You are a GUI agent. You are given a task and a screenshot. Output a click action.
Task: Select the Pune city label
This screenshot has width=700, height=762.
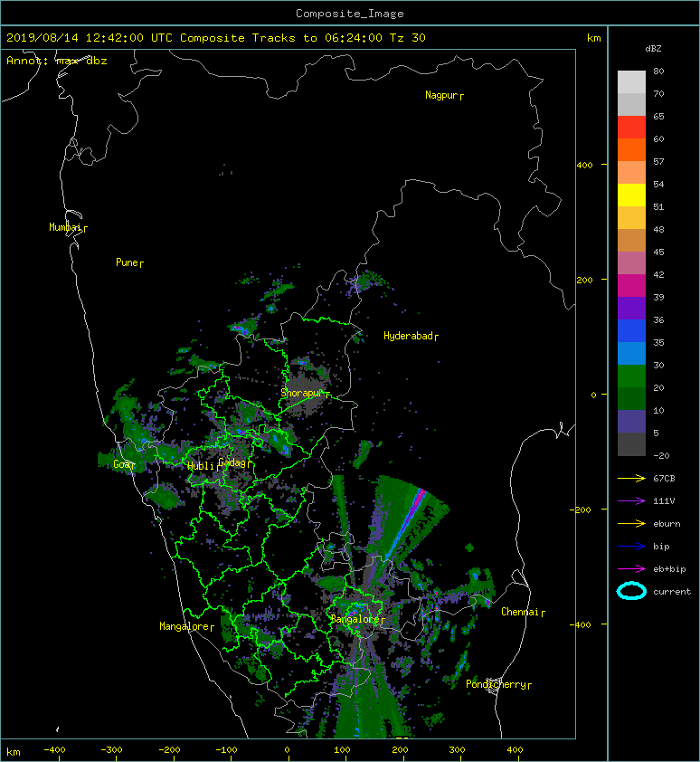point(129,263)
